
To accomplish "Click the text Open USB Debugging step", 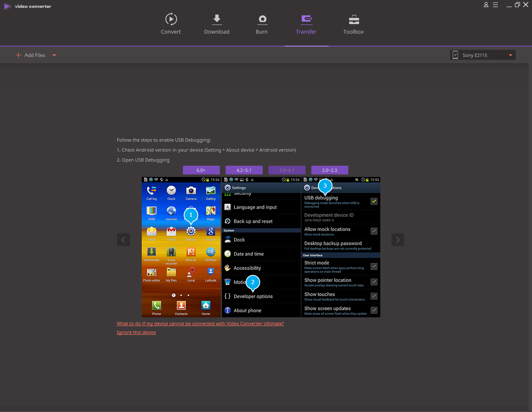I will click(x=143, y=160).
